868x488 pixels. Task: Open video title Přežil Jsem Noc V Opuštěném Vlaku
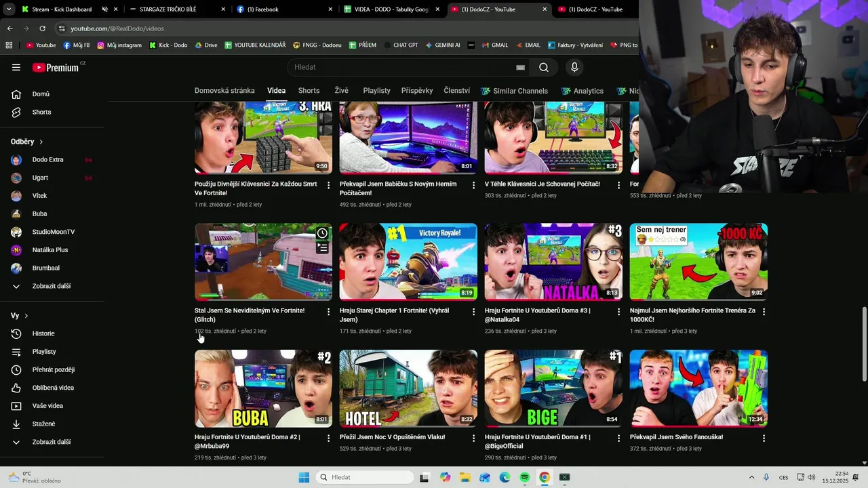tap(392, 437)
